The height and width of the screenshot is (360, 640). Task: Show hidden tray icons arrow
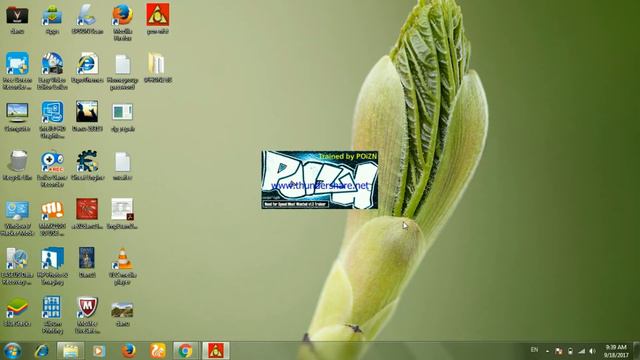tap(547, 351)
